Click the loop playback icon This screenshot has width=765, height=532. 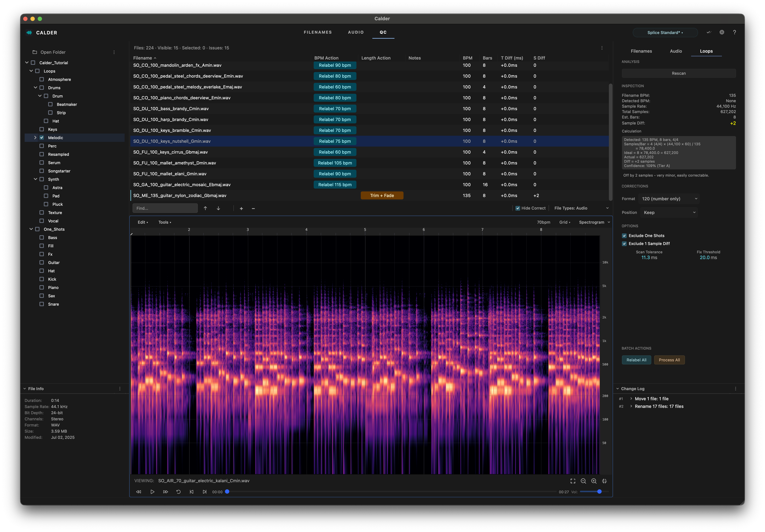pyautogui.click(x=178, y=492)
